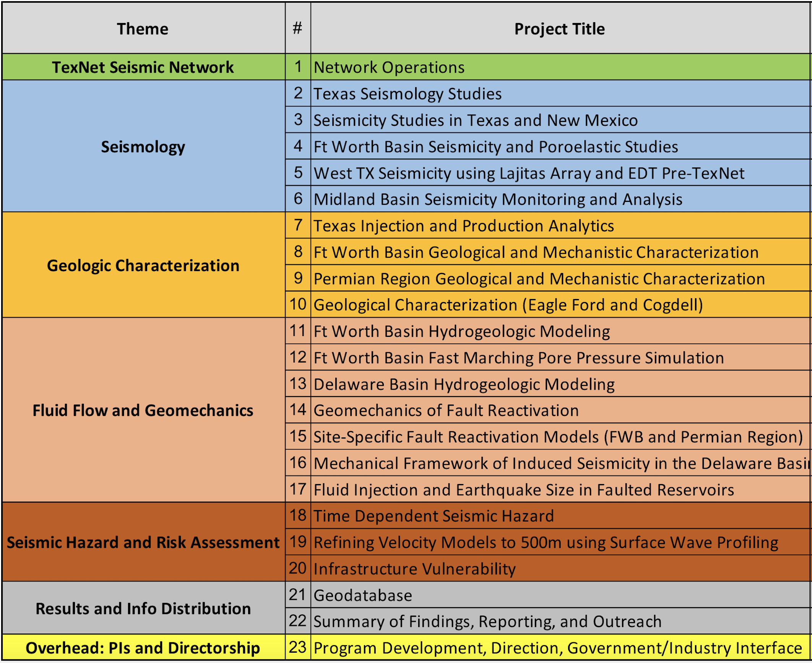The image size is (812, 663).
Task: Click the 'TexNet Seismic Network' theme cell
Action: pyautogui.click(x=143, y=67)
